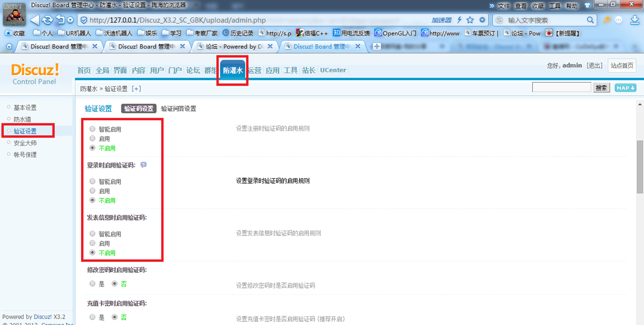The image size is (644, 325).
Task: Refresh the page with the reload icon
Action: (47, 20)
